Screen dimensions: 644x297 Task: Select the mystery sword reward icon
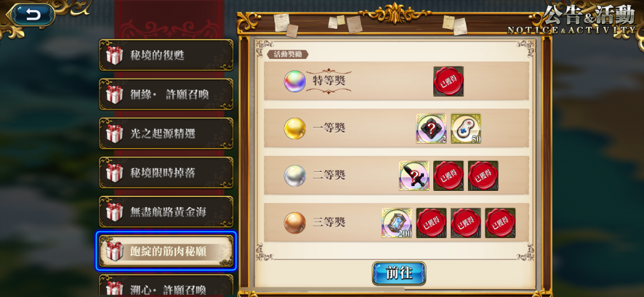pos(414,176)
